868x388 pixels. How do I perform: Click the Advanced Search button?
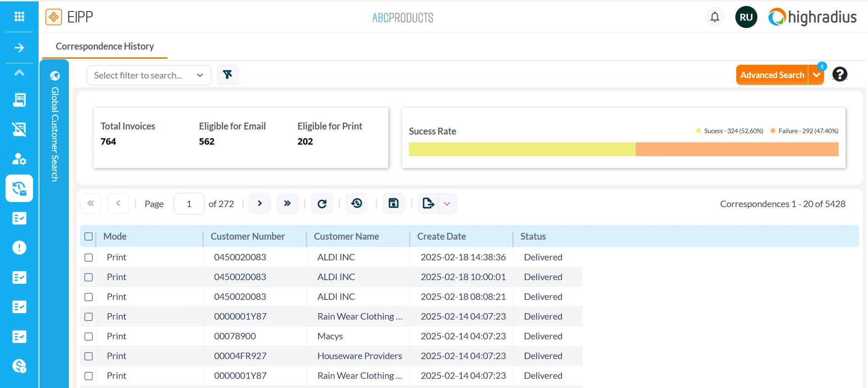[772, 75]
